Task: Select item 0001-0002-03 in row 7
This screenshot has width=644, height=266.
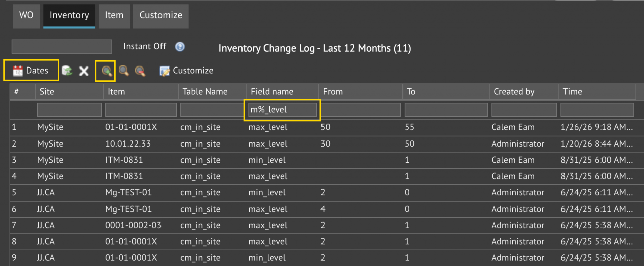Action: pos(133,225)
